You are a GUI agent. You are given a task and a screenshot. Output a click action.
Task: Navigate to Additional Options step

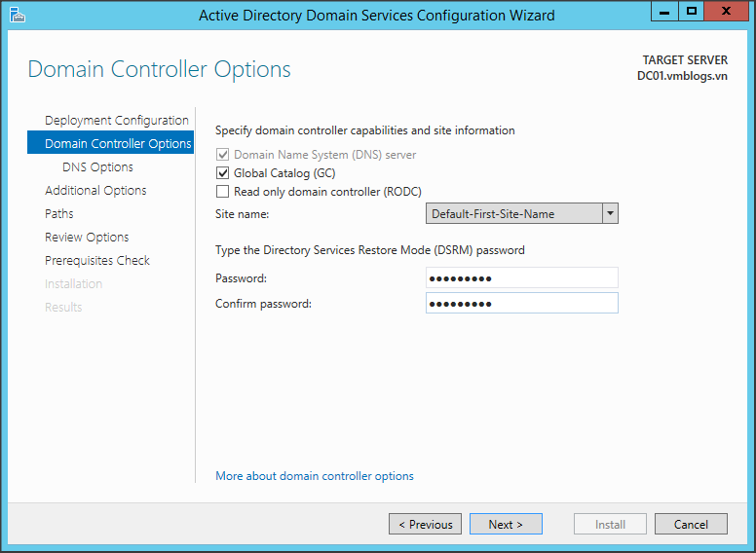95,191
